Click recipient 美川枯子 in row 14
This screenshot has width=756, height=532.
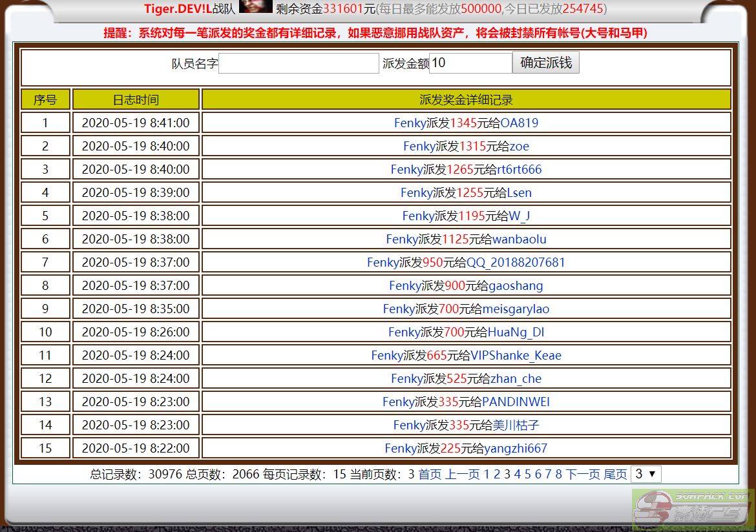pyautogui.click(x=516, y=425)
